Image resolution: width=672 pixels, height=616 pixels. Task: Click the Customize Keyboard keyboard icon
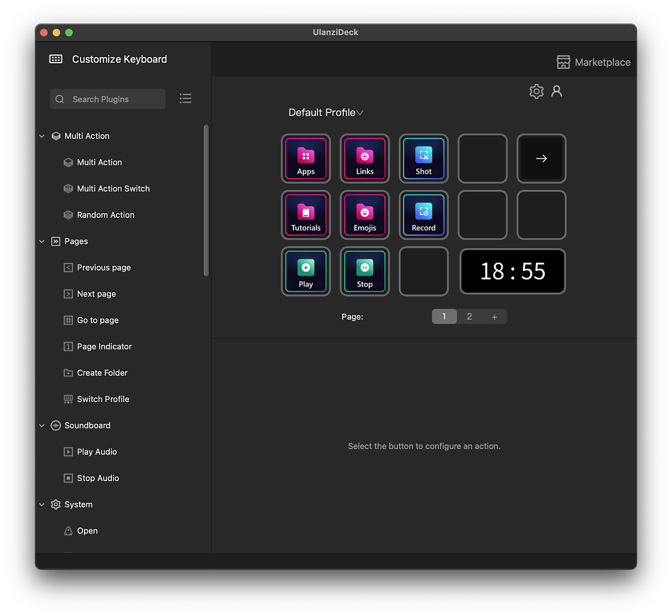click(x=56, y=59)
